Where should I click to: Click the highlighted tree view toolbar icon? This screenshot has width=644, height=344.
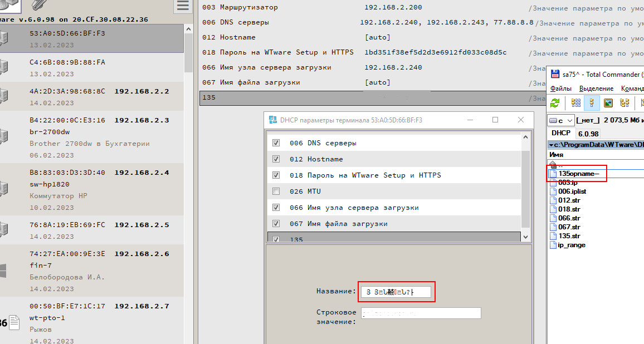coord(592,103)
